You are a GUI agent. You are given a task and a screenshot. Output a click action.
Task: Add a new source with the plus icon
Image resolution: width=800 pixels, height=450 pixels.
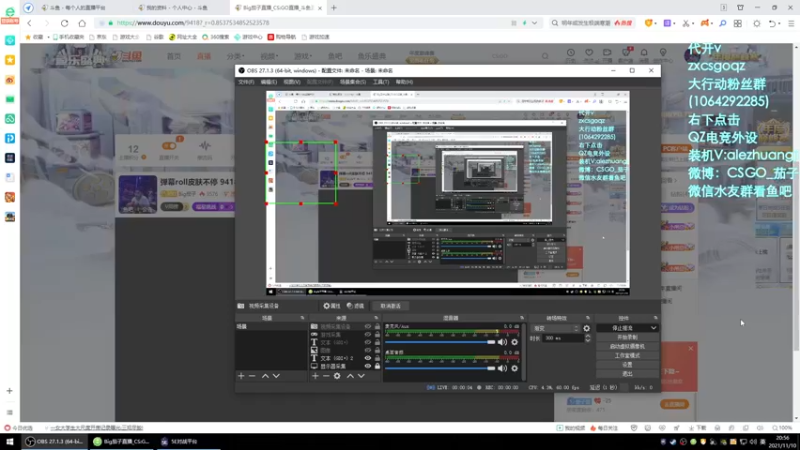click(x=315, y=376)
